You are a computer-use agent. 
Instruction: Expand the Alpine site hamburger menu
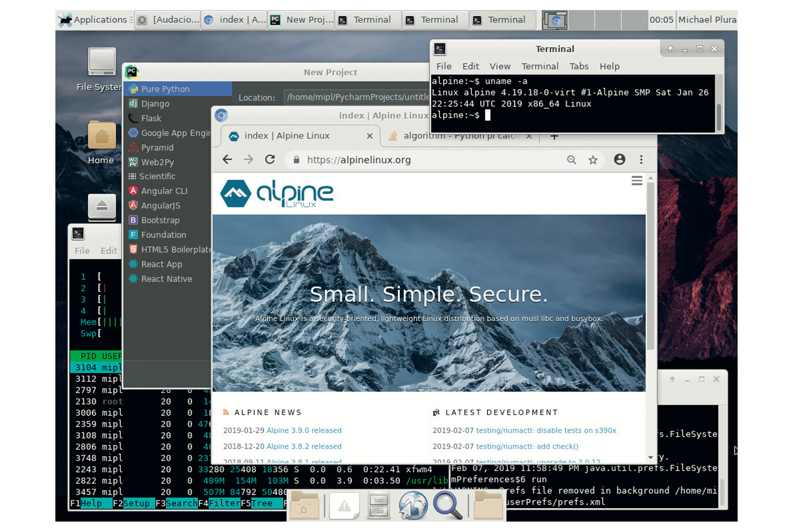click(x=637, y=181)
